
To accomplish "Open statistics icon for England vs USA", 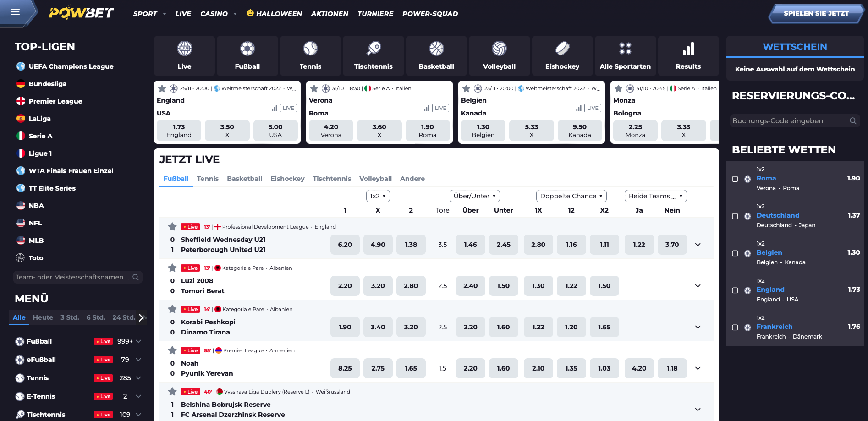I will [275, 108].
